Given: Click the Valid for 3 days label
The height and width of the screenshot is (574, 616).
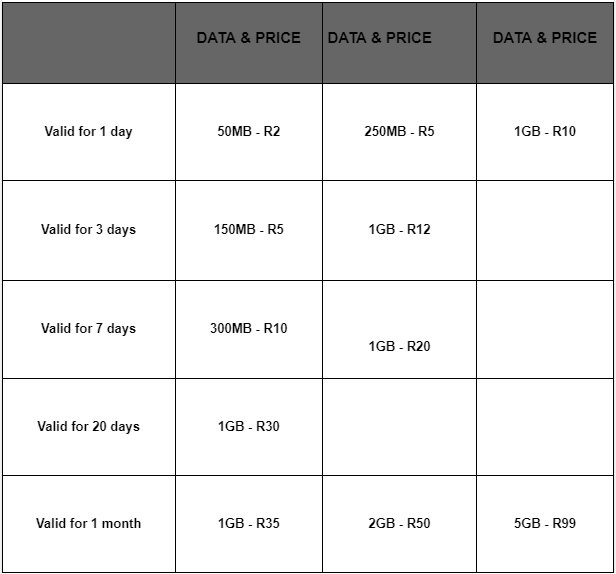Looking at the screenshot, I should tap(88, 229).
